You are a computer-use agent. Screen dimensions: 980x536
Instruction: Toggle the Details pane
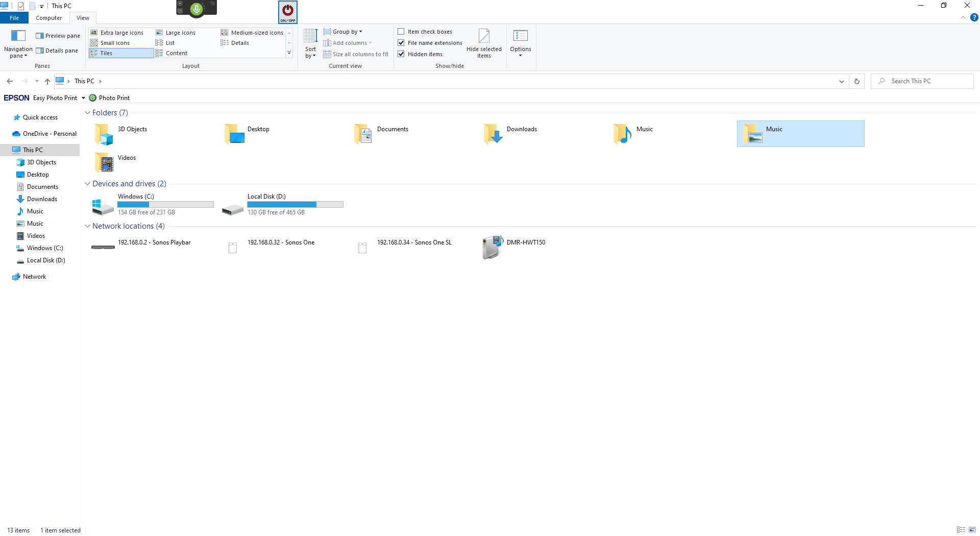[57, 51]
